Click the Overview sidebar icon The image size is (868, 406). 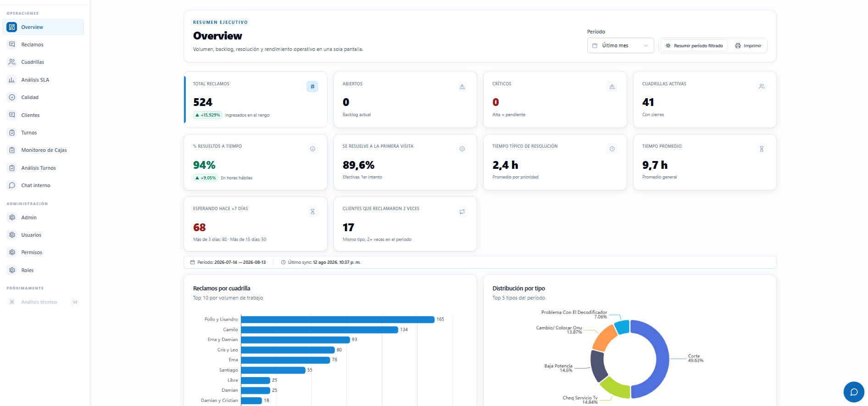click(12, 27)
